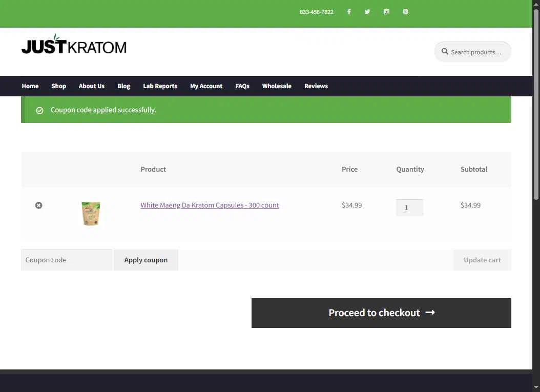Click the search magnifier icon

[445, 52]
